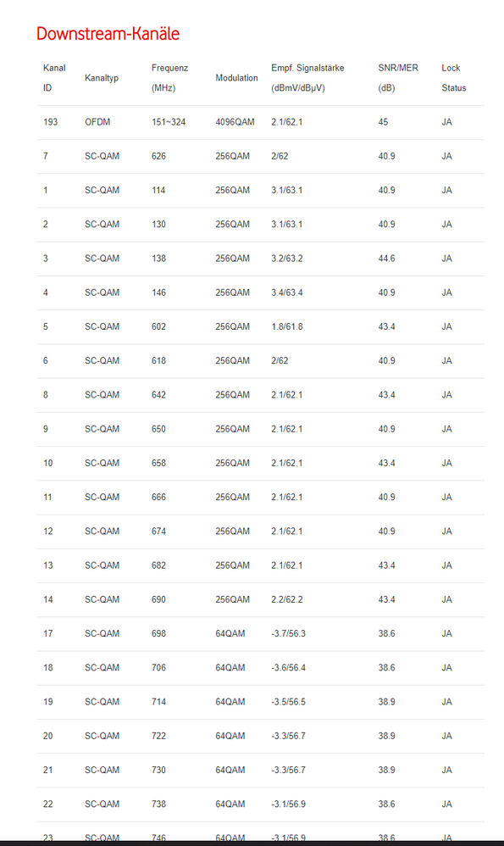Click frequency 730 in channel 21 row
The image size is (504, 846).
point(158,770)
